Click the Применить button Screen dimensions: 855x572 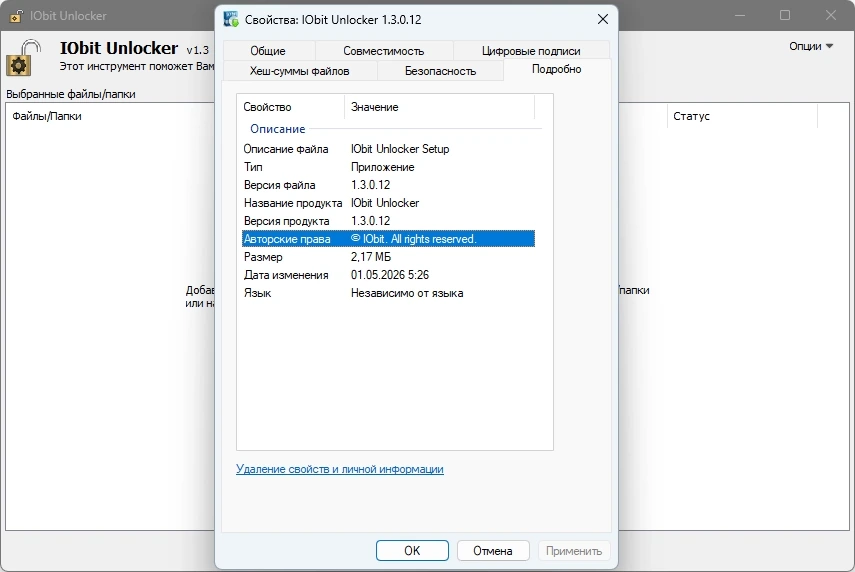click(574, 551)
